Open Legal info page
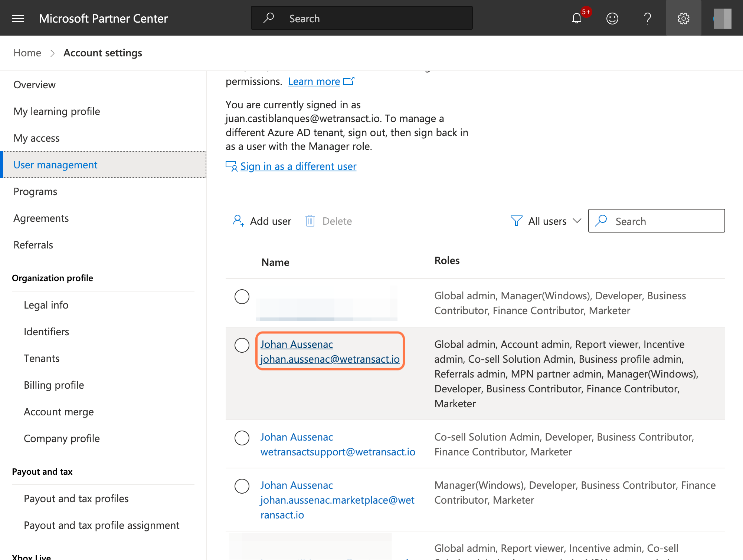The image size is (743, 560). pos(46,305)
